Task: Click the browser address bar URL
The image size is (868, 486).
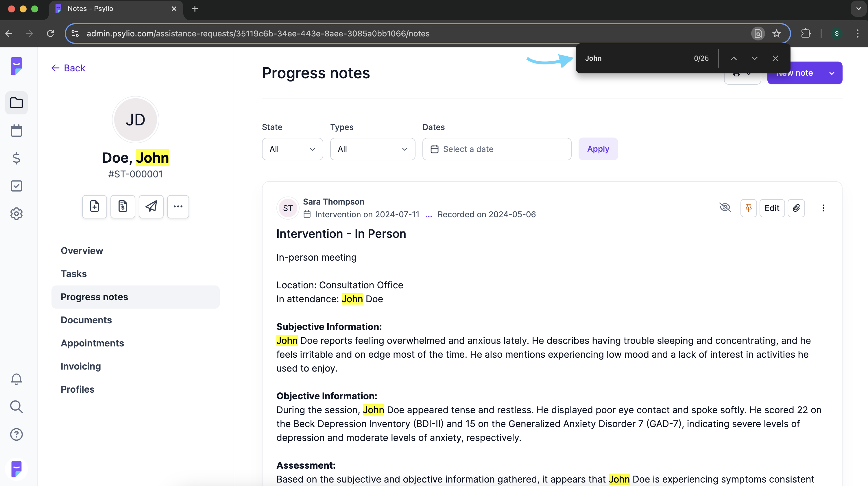Action: (258, 33)
